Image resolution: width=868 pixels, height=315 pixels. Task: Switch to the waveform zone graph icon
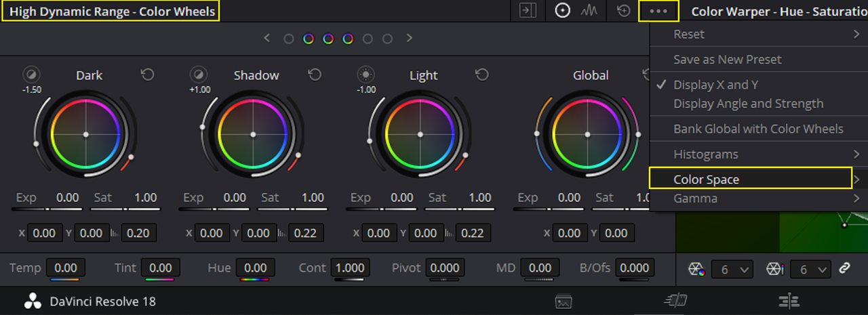[x=590, y=11]
